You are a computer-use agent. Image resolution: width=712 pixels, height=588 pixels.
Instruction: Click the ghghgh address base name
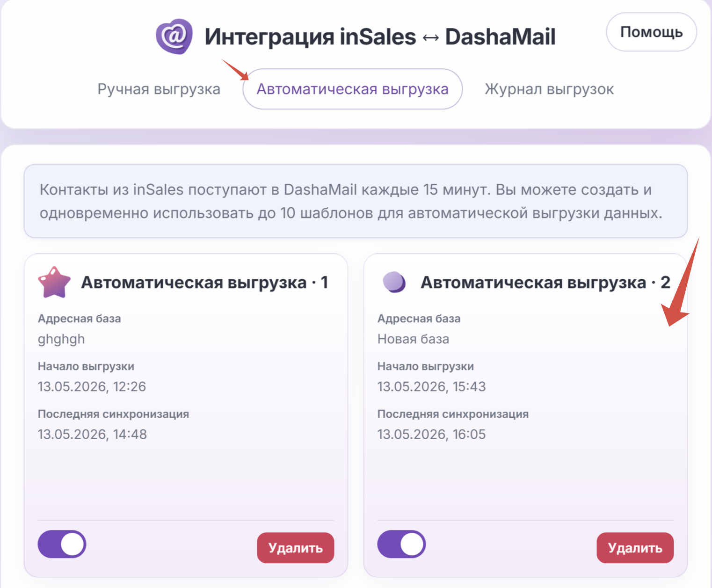pos(61,339)
